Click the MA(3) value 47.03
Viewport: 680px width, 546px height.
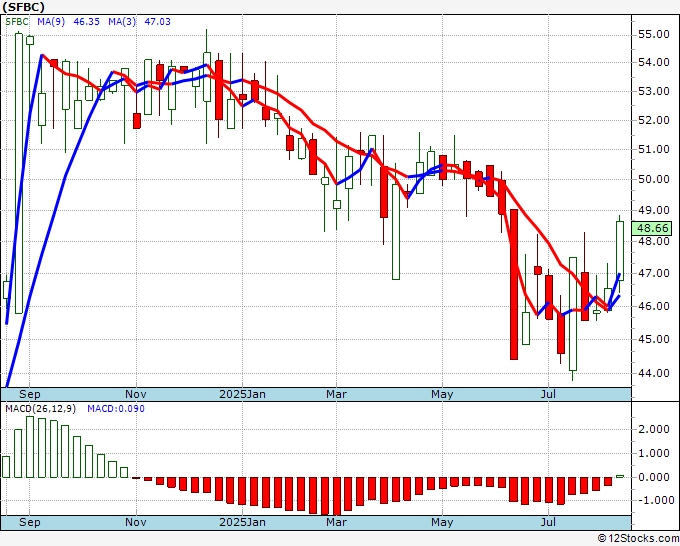(x=157, y=22)
